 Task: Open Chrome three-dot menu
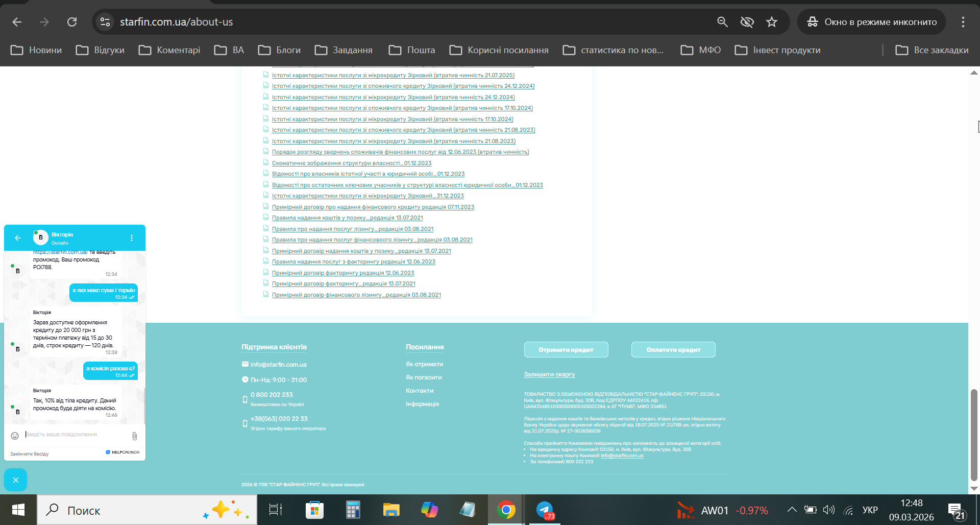963,22
